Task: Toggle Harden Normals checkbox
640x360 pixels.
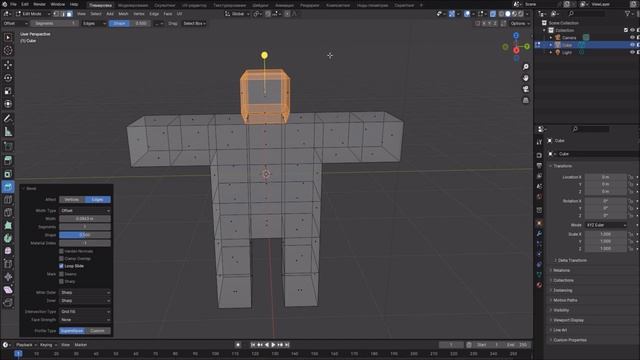Action: tap(61, 251)
